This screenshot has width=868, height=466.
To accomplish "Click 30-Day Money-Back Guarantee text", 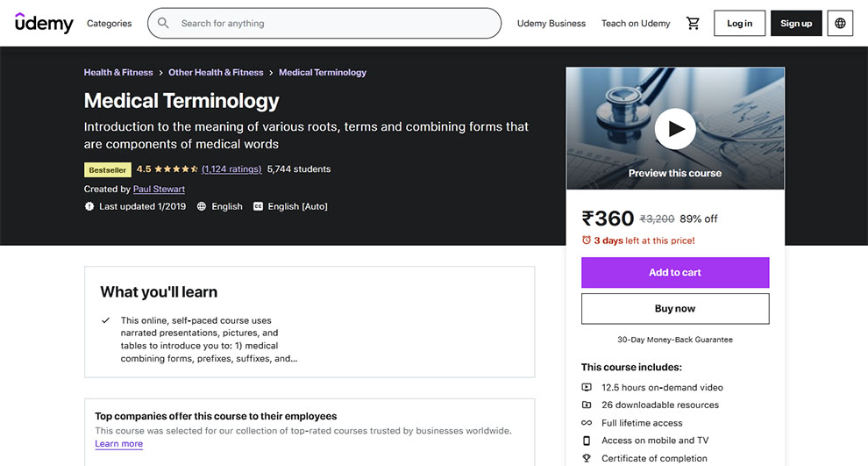I will [x=675, y=340].
